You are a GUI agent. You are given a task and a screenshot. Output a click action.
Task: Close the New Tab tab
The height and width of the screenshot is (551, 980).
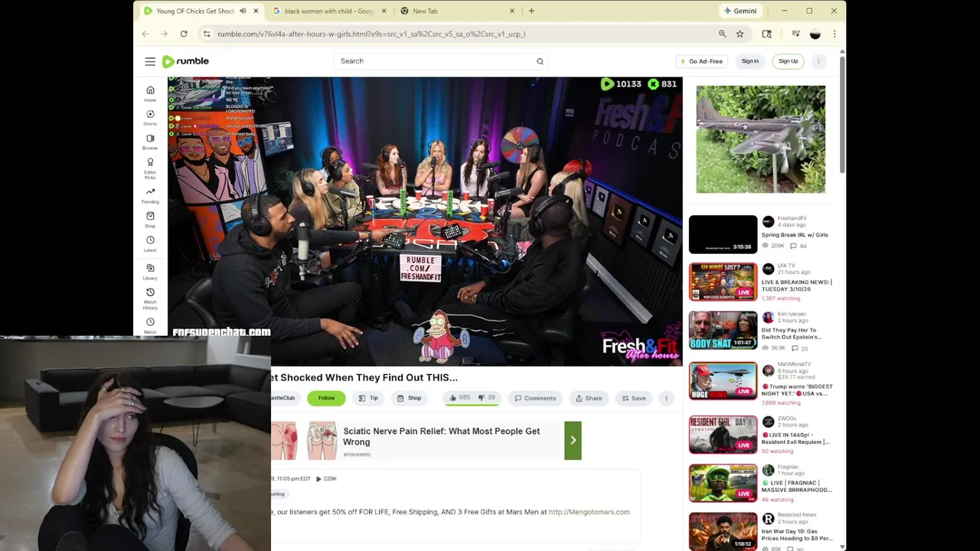(512, 11)
